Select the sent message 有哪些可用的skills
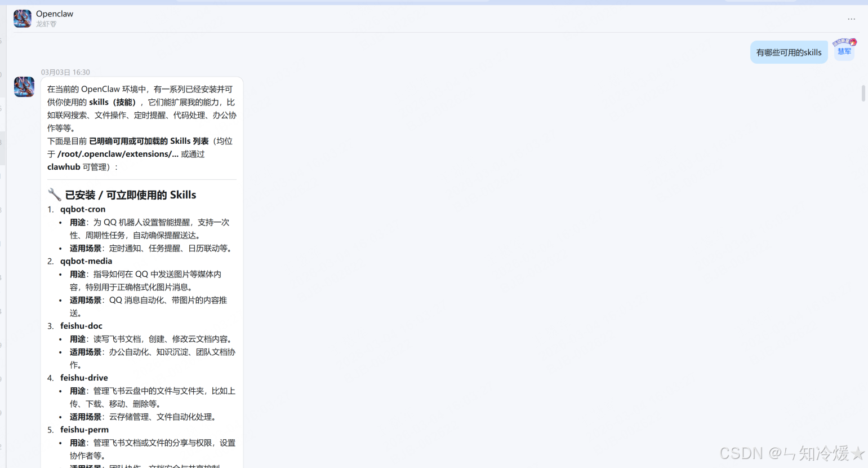The height and width of the screenshot is (468, 868). click(789, 52)
